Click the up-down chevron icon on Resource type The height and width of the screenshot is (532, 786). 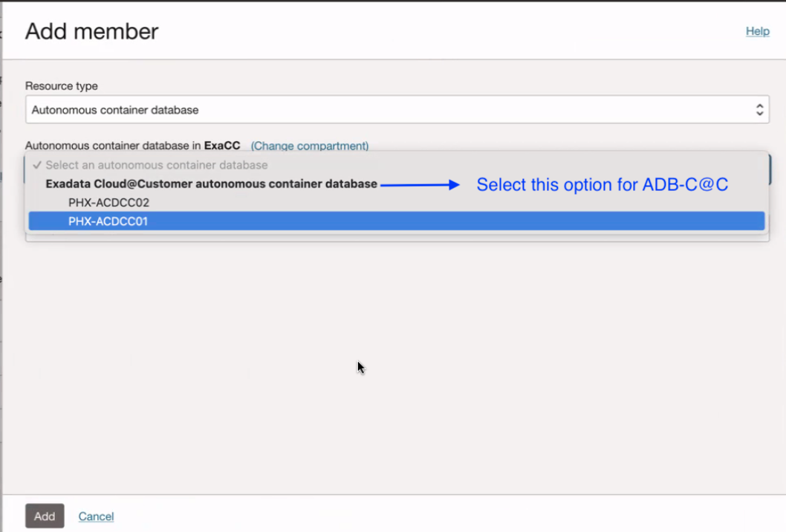point(759,109)
